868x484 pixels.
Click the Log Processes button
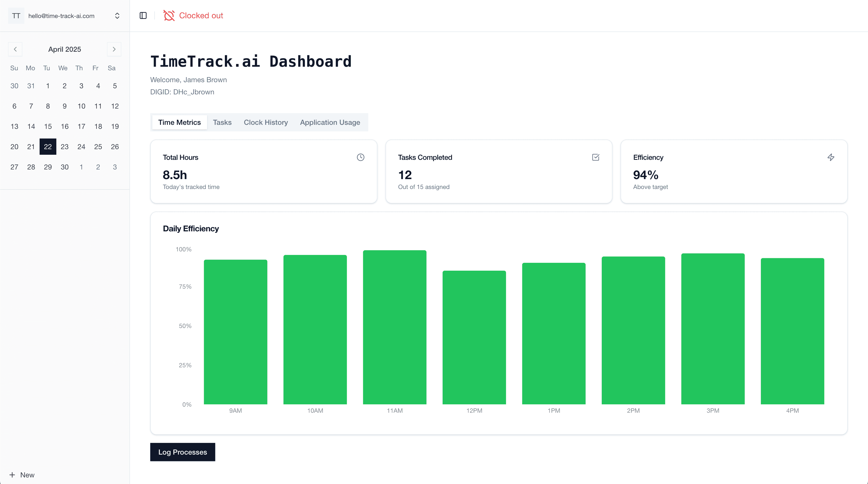[x=183, y=452]
